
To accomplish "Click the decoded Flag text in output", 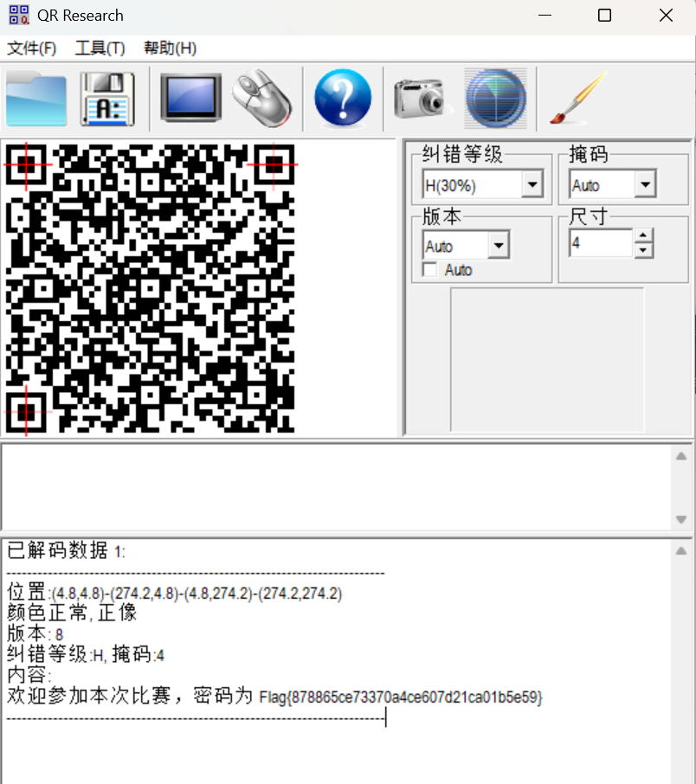I will coord(401,697).
